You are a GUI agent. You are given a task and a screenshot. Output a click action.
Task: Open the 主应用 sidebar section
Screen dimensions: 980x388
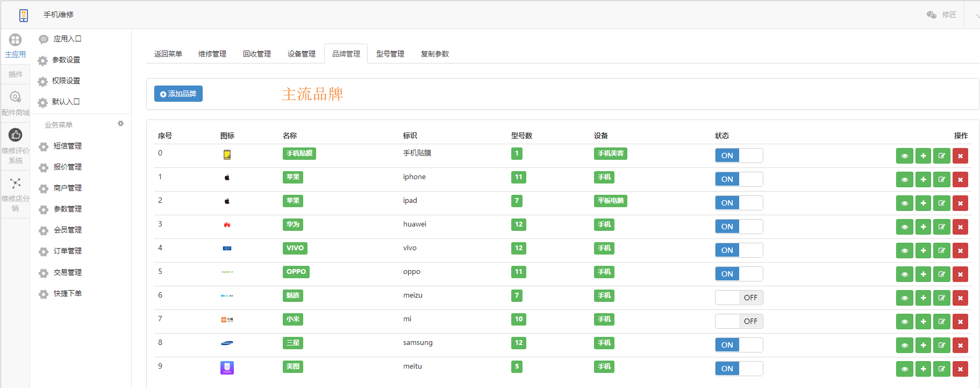[x=15, y=46]
